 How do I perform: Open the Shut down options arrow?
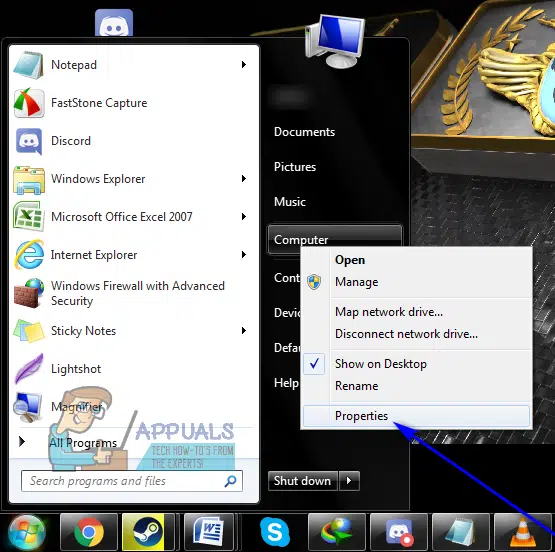click(349, 481)
